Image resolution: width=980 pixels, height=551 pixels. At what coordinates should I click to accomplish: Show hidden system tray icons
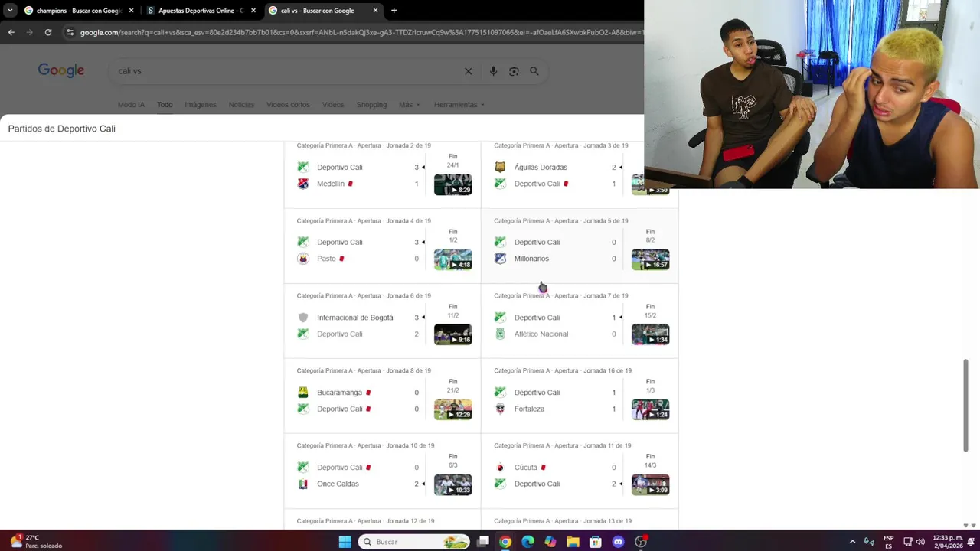point(852,542)
